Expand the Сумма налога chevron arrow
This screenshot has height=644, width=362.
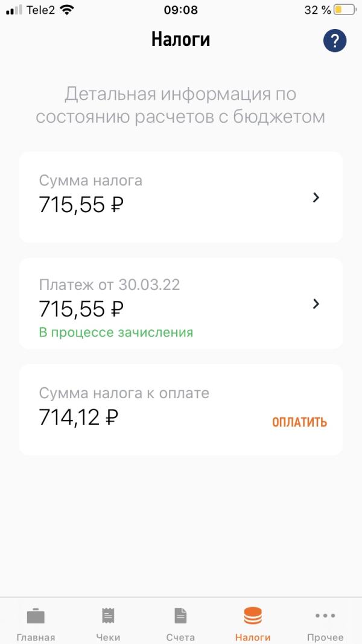[316, 198]
